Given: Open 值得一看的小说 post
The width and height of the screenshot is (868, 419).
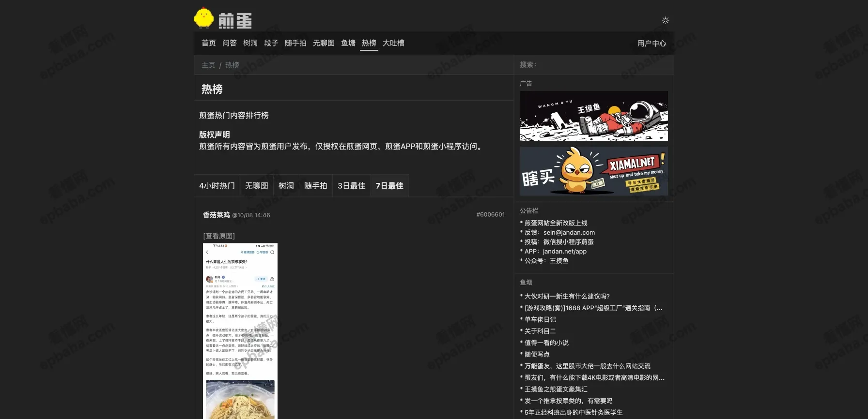Looking at the screenshot, I should [546, 343].
